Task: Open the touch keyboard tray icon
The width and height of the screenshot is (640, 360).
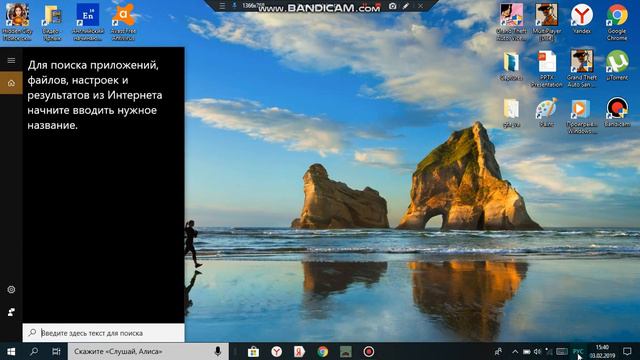Action: pos(562,351)
